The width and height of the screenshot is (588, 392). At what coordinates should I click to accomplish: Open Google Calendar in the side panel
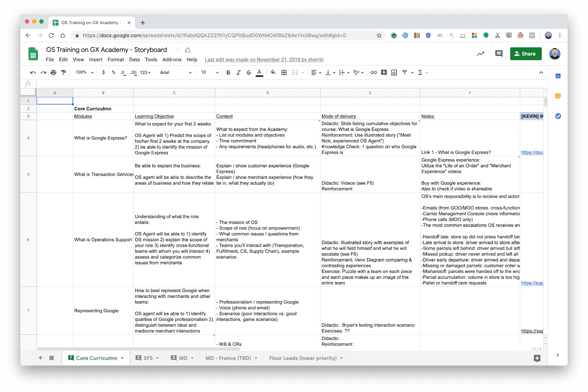tap(558, 76)
